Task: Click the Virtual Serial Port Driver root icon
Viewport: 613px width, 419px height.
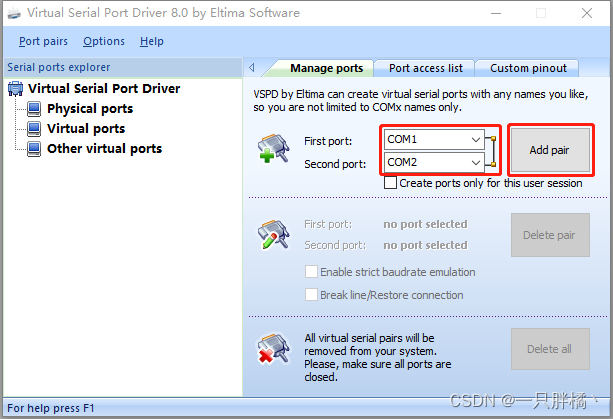Action: click(x=15, y=89)
